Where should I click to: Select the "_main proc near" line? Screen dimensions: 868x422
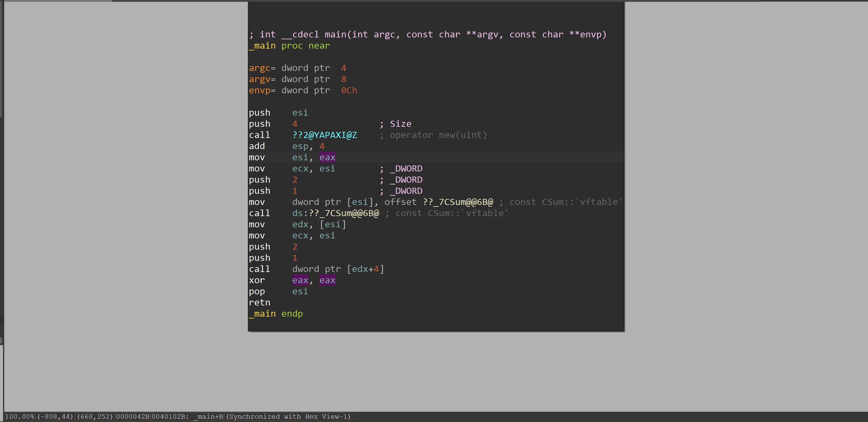click(x=290, y=46)
